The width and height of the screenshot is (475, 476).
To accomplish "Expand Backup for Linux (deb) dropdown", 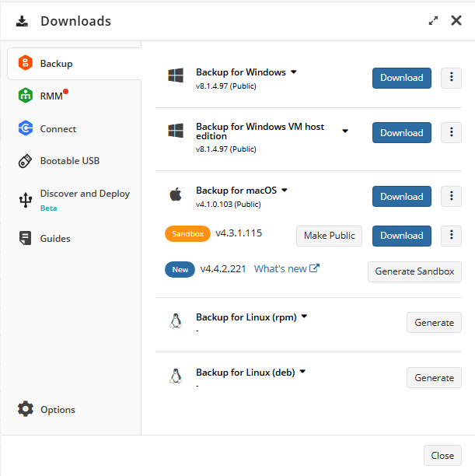I will (x=303, y=372).
